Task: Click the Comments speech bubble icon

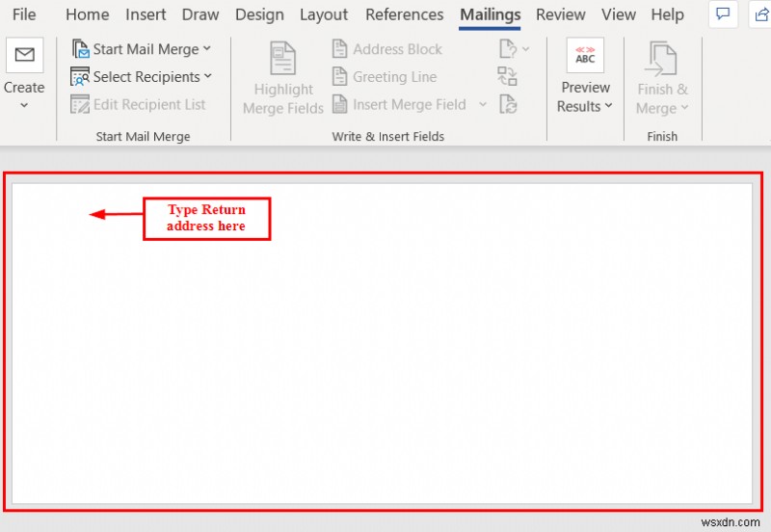Action: 723,13
